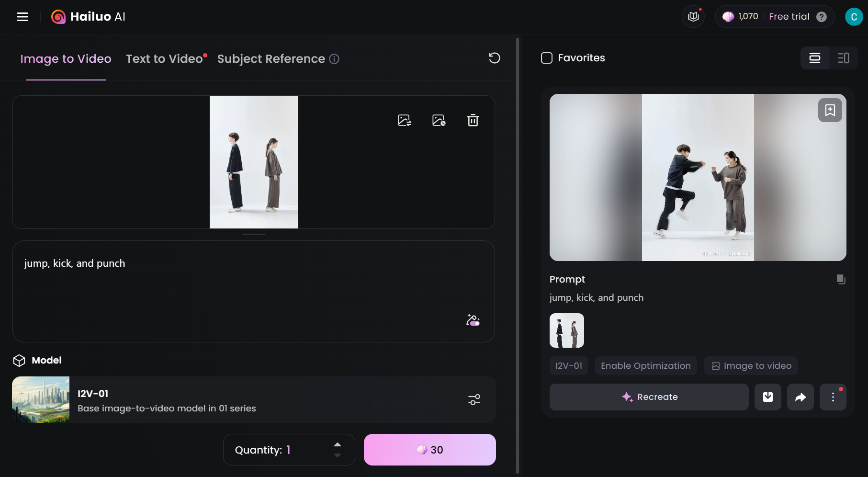Click the Recreate button
The width and height of the screenshot is (868, 477).
click(x=649, y=397)
